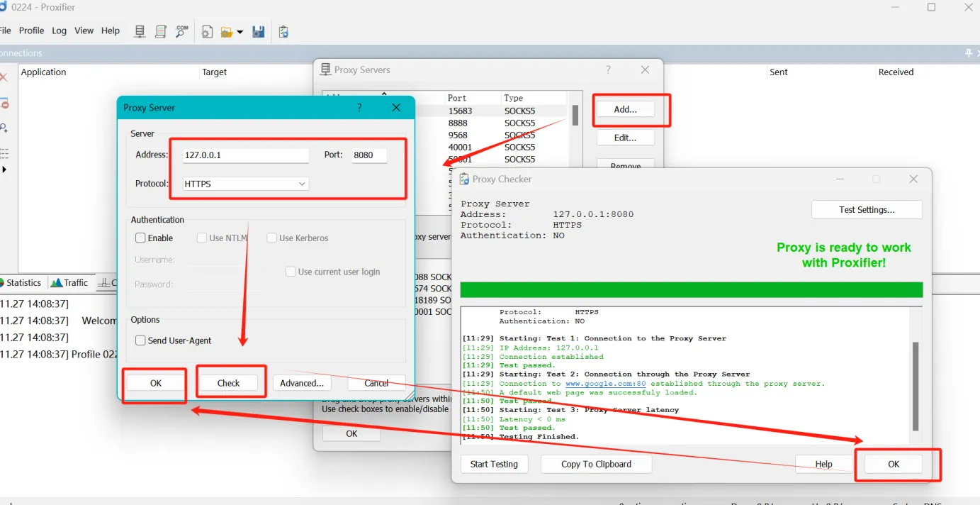Open the View menu

pos(84,30)
